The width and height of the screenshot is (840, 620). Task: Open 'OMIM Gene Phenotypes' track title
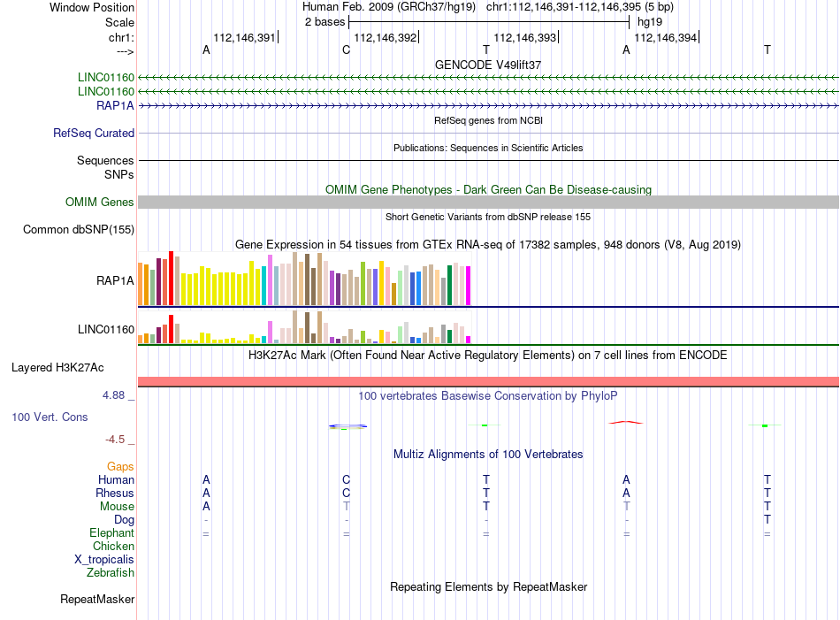[x=488, y=189]
